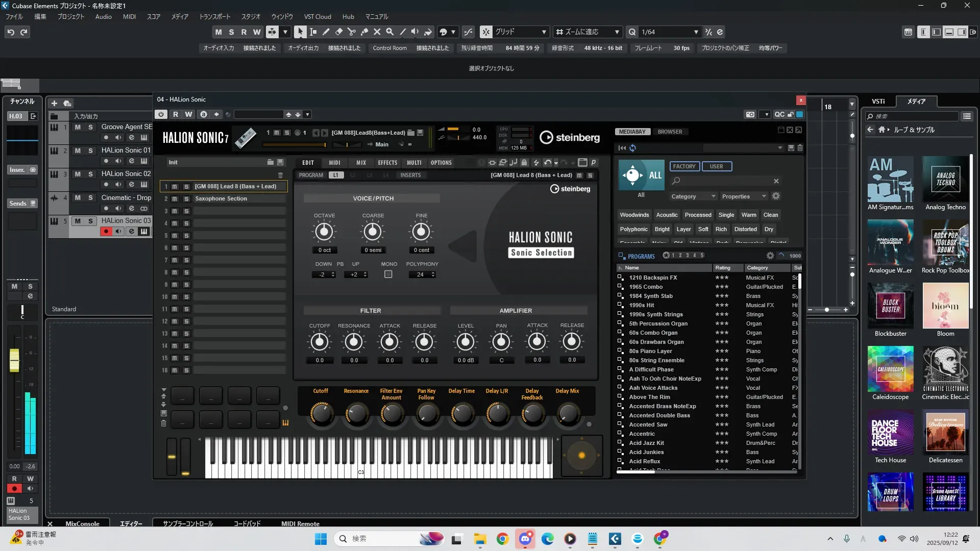Click the Undo arrow icon

[x=11, y=32]
